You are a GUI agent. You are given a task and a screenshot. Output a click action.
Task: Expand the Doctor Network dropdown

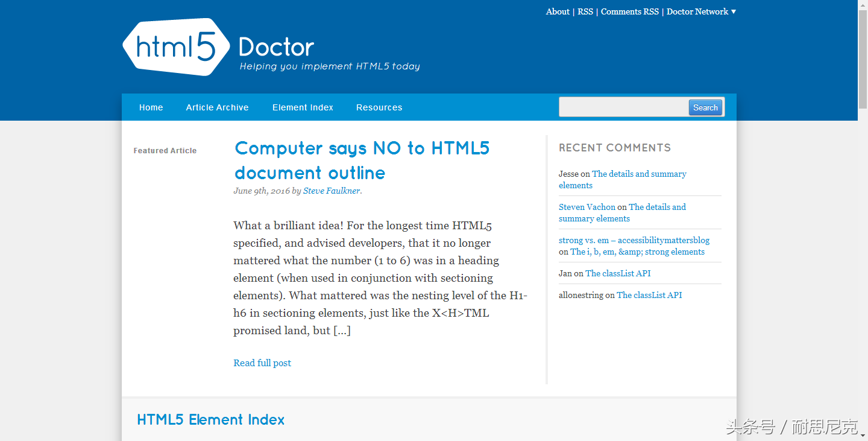(701, 11)
